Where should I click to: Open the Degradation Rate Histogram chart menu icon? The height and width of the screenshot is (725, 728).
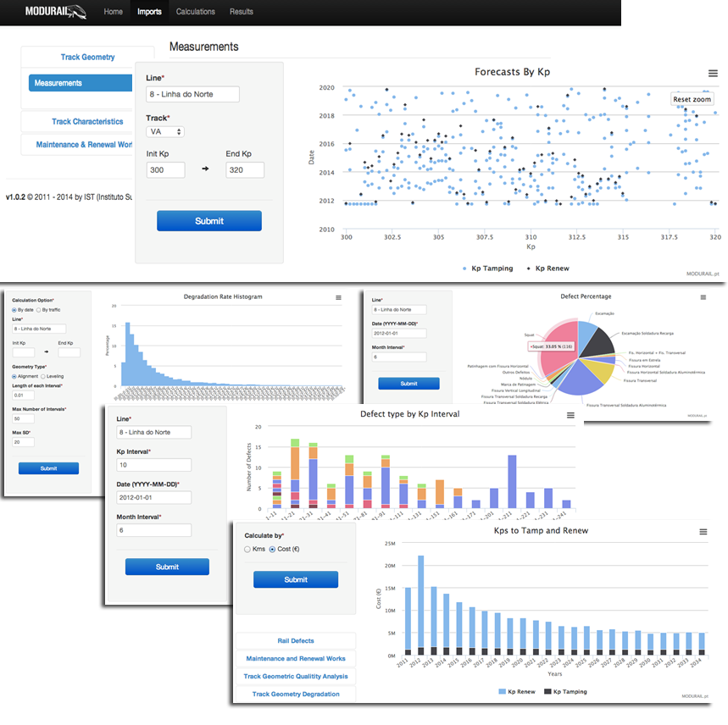338,298
